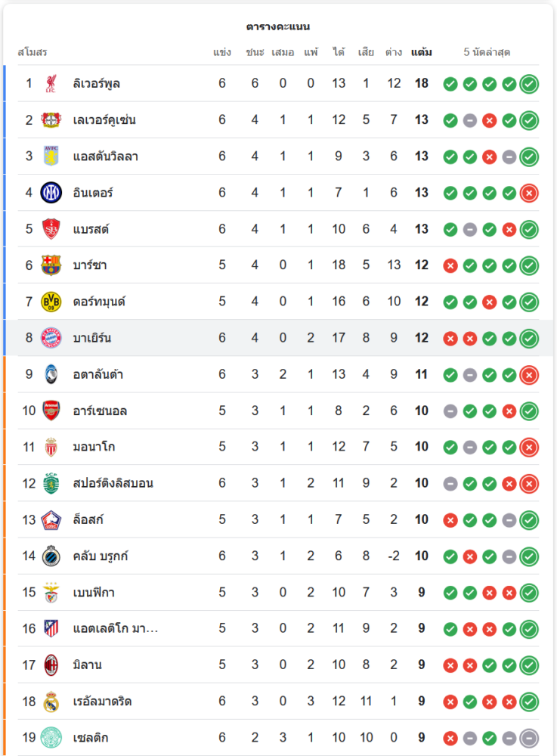The image size is (557, 756).
Task: Click the Bayer Leverkusen club crest
Action: pos(51,119)
